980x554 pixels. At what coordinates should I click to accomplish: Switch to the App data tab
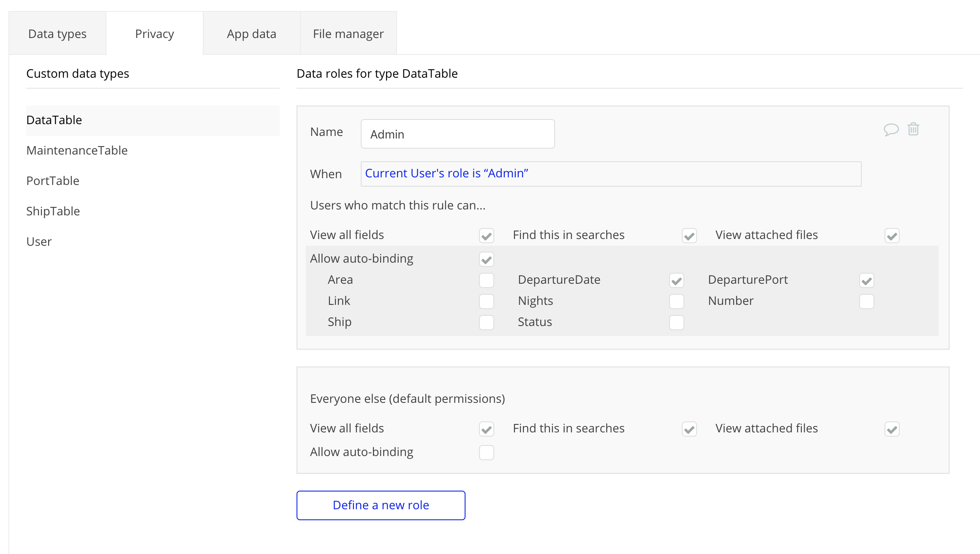(x=251, y=34)
